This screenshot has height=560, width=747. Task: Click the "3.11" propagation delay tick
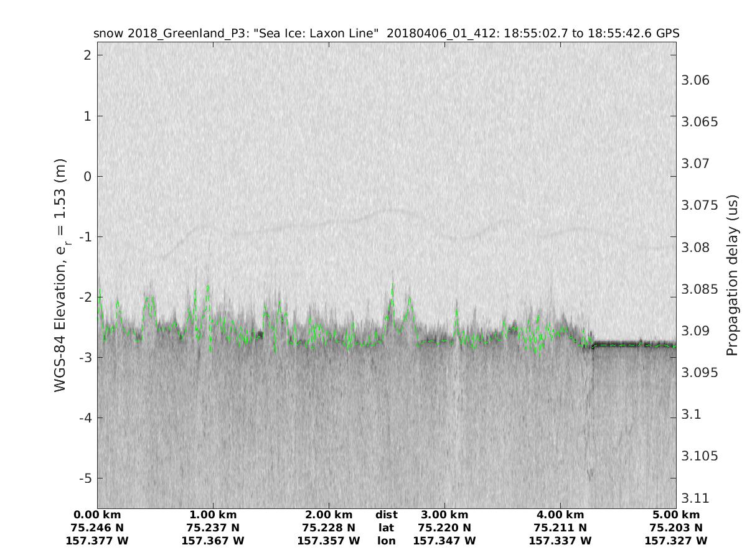click(x=695, y=498)
